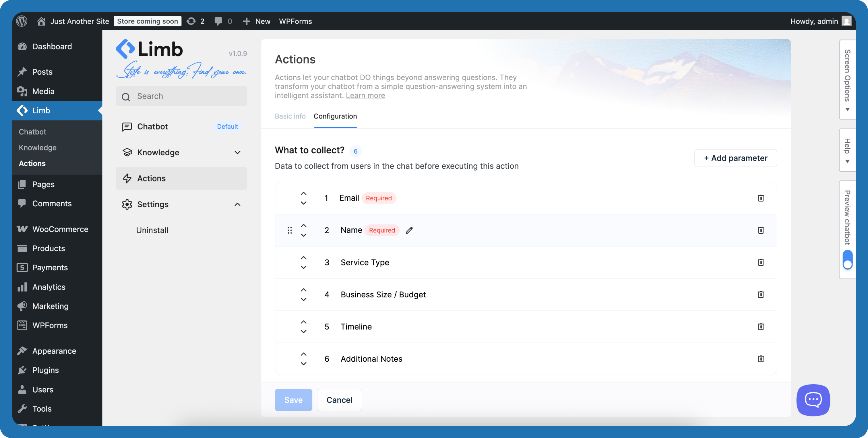Click the updates icon showing 2
This screenshot has height=438, width=868.
(191, 21)
